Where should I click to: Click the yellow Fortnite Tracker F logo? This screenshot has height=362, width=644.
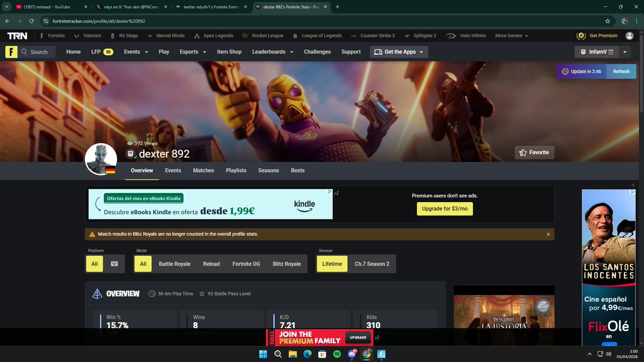coord(11,52)
